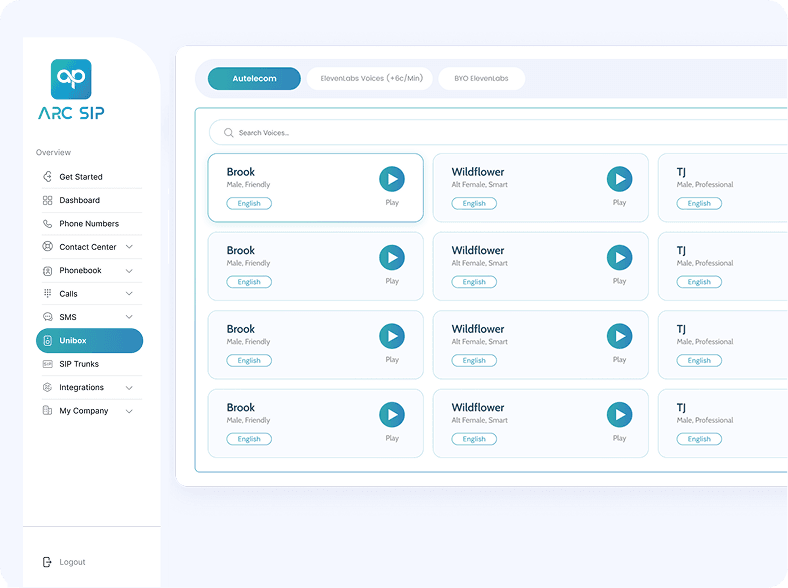Click the Phone Numbers handset icon

pos(48,224)
